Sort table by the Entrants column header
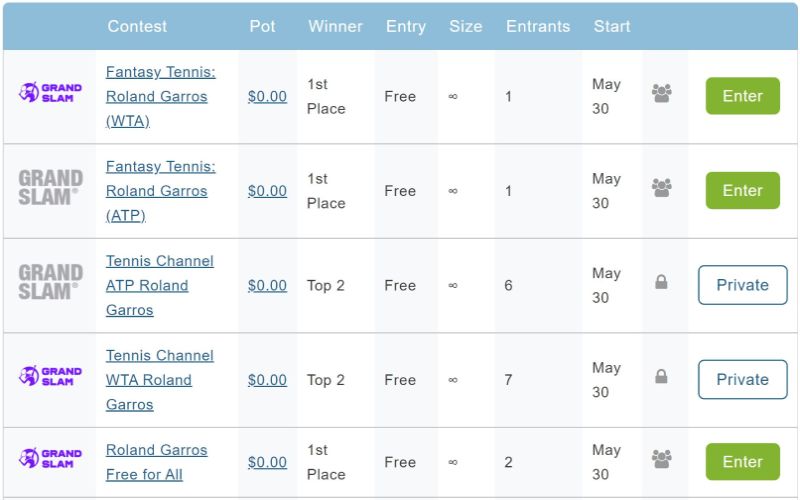This screenshot has width=800, height=500. pyautogui.click(x=538, y=27)
